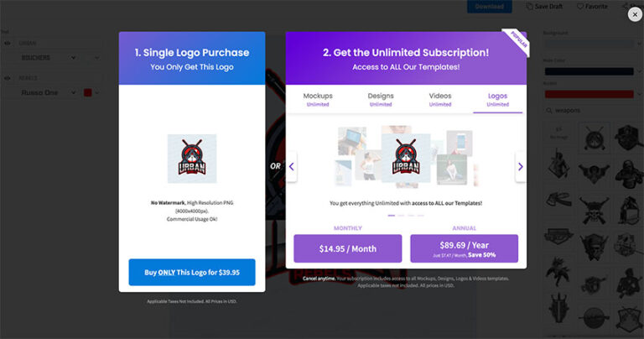
Task: Click the search magnifier next to weapons
Action: tap(549, 111)
